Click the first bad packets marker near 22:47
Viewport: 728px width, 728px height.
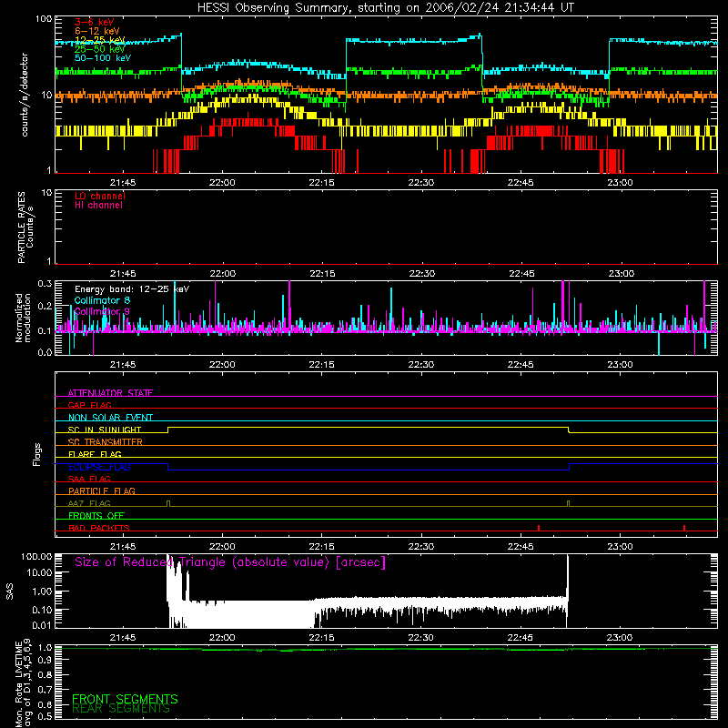(539, 528)
